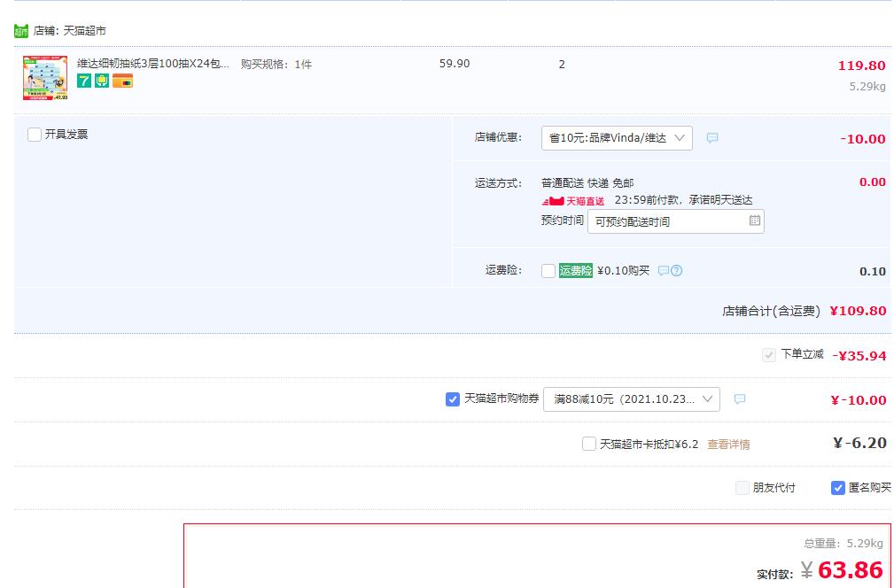Click the unit price 59.90
894x588 pixels.
click(x=455, y=64)
